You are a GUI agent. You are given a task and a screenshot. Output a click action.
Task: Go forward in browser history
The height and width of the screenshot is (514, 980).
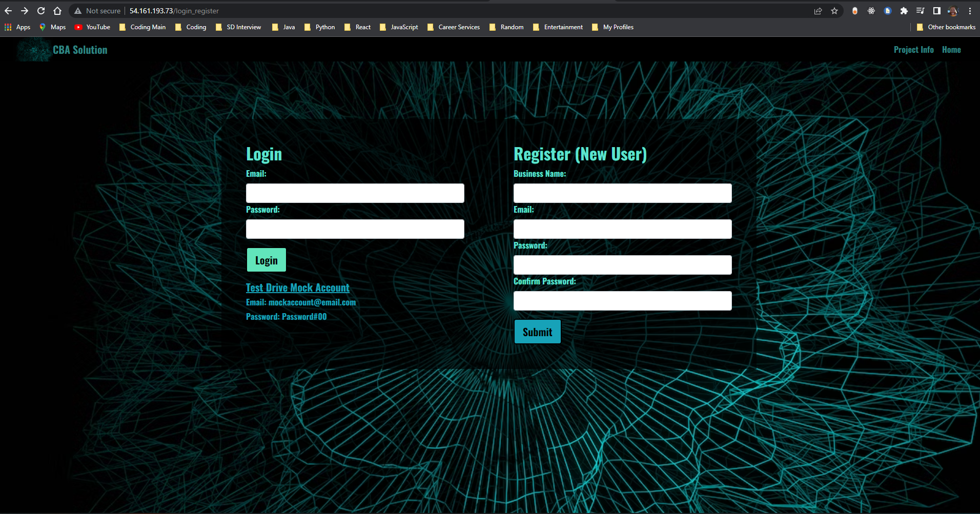[25, 11]
